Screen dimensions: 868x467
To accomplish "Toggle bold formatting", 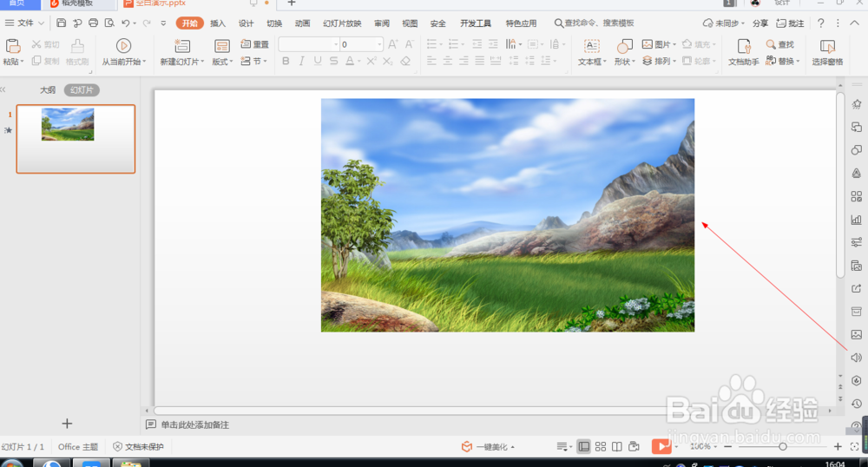I will (286, 61).
